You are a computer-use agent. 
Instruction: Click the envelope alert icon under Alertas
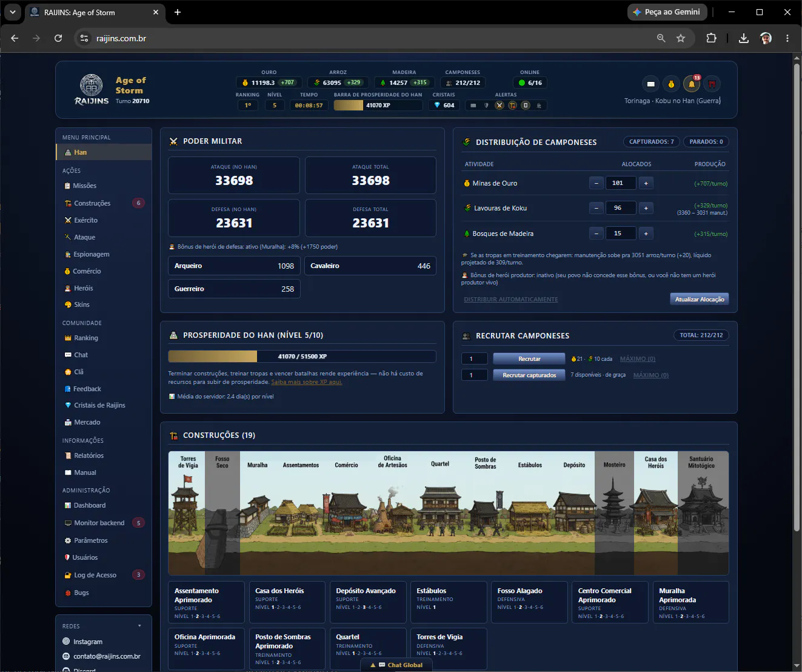pyautogui.click(x=473, y=106)
